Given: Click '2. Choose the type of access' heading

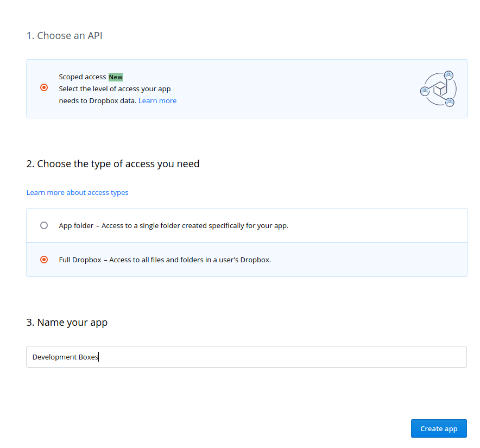Looking at the screenshot, I should tap(112, 163).
